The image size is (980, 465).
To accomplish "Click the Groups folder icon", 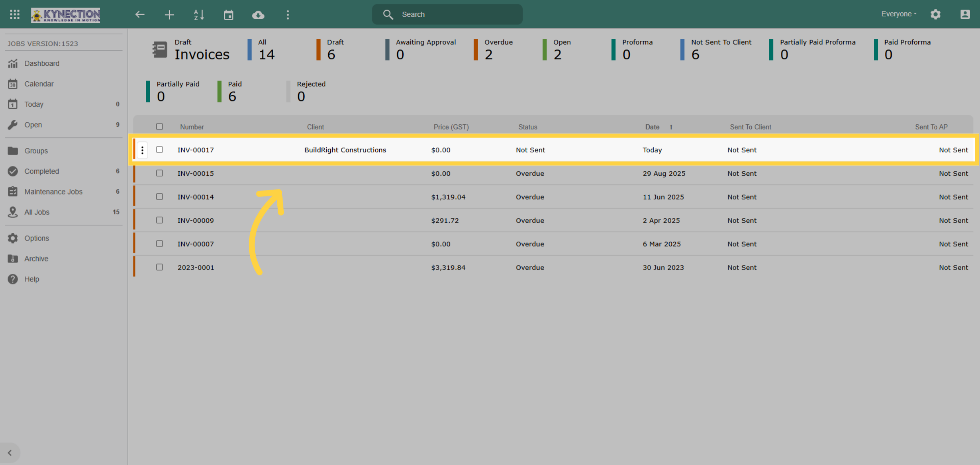I will [x=13, y=151].
